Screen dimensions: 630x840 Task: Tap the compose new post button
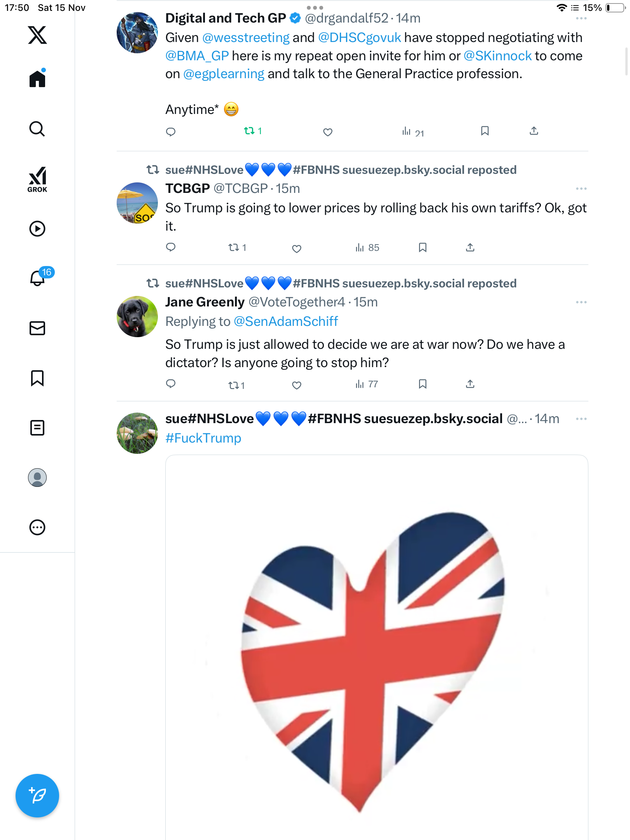point(37,795)
